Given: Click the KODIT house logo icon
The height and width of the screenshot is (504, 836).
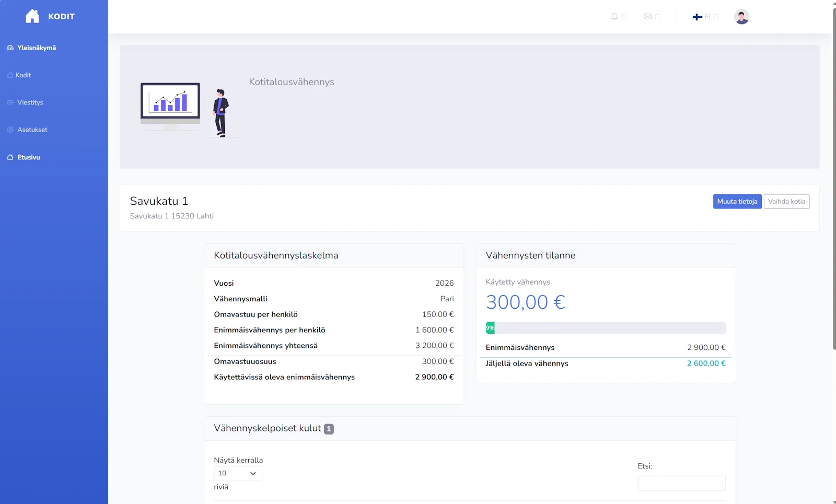Looking at the screenshot, I should tap(32, 16).
